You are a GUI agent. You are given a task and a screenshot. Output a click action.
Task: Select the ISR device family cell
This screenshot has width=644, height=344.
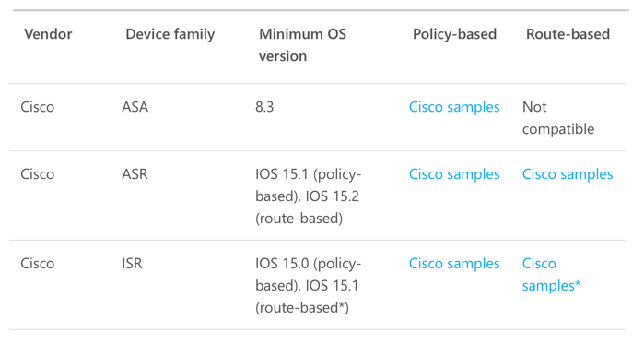click(x=132, y=264)
